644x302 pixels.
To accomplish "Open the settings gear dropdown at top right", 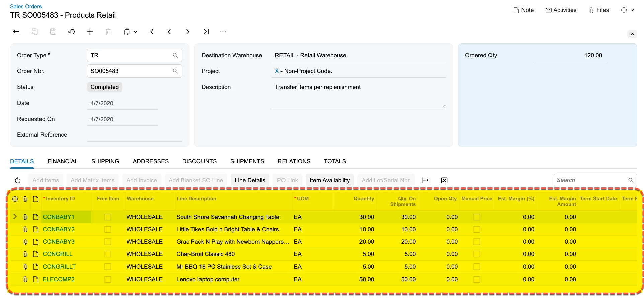I will pos(628,10).
